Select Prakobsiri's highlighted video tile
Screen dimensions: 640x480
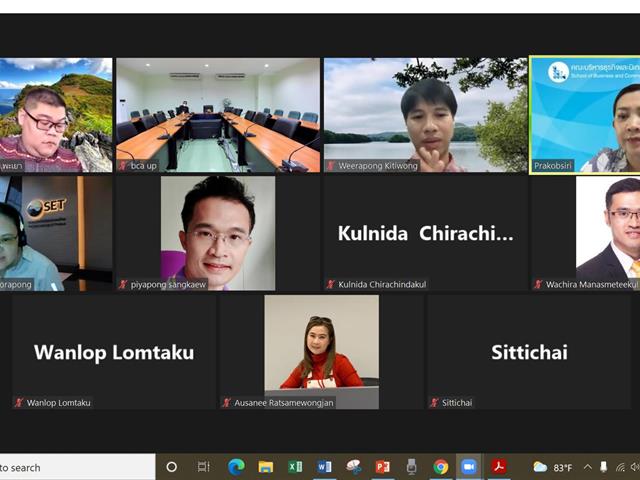(585, 115)
